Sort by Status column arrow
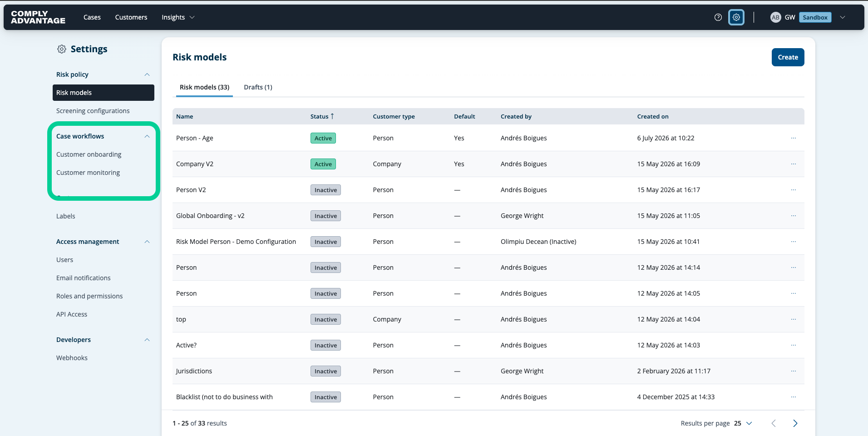 (x=332, y=116)
